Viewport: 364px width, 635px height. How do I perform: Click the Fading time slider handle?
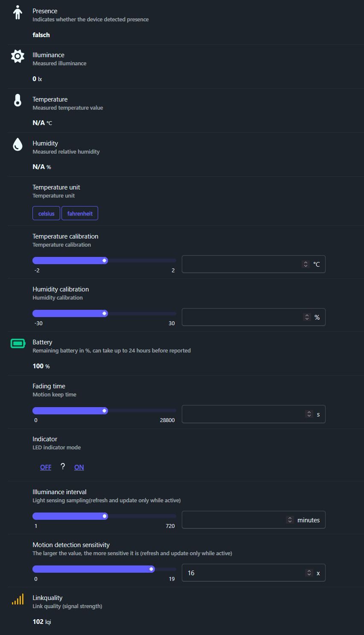(105, 411)
